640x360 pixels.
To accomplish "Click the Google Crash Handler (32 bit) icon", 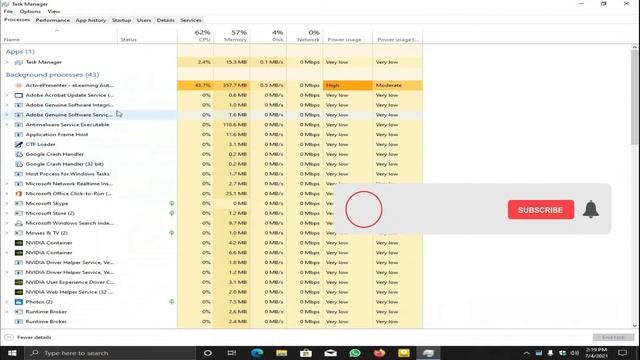I will 18,164.
